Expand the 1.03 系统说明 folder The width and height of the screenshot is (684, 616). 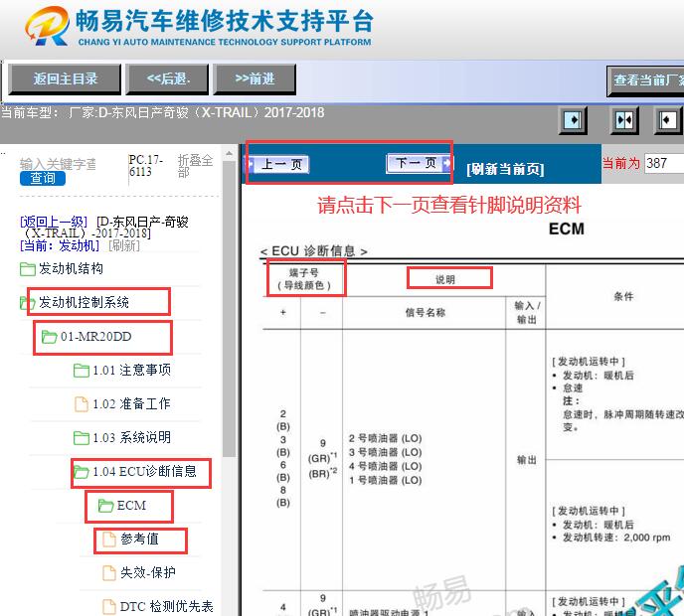(132, 437)
